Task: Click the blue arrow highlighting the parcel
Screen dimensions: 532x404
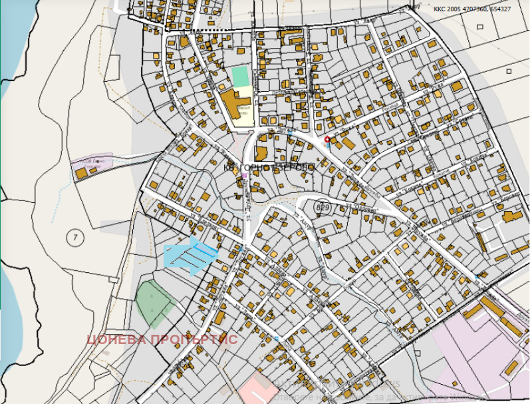Action: pyautogui.click(x=191, y=255)
